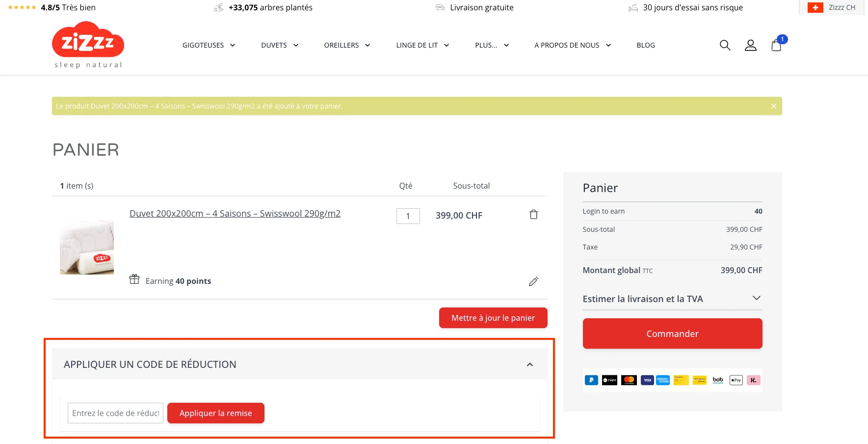Open the DUVETS dropdown menu
Image resolution: width=868 pixels, height=444 pixels.
tap(279, 45)
